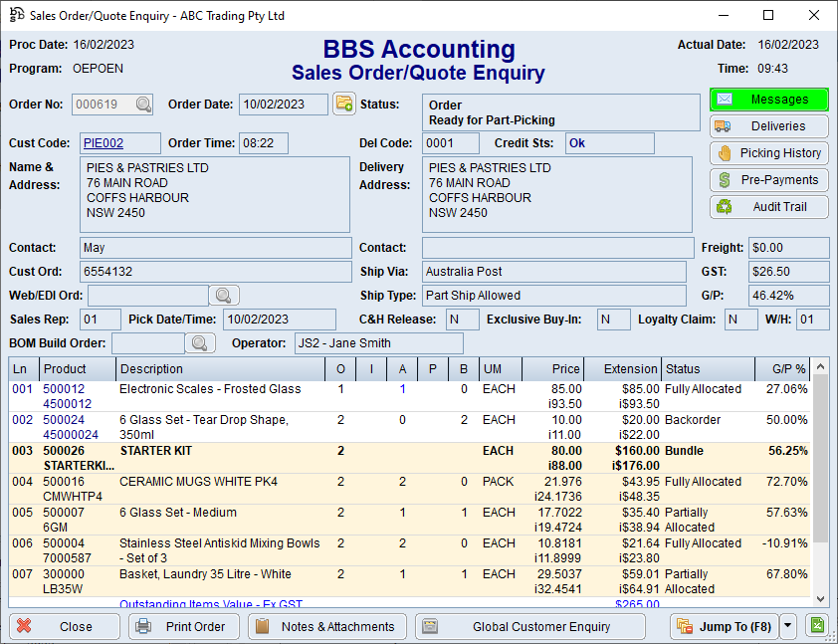Viewport: 838px width, 644px height.
Task: Open Pre-Payments with the dollar icon
Action: [x=768, y=180]
